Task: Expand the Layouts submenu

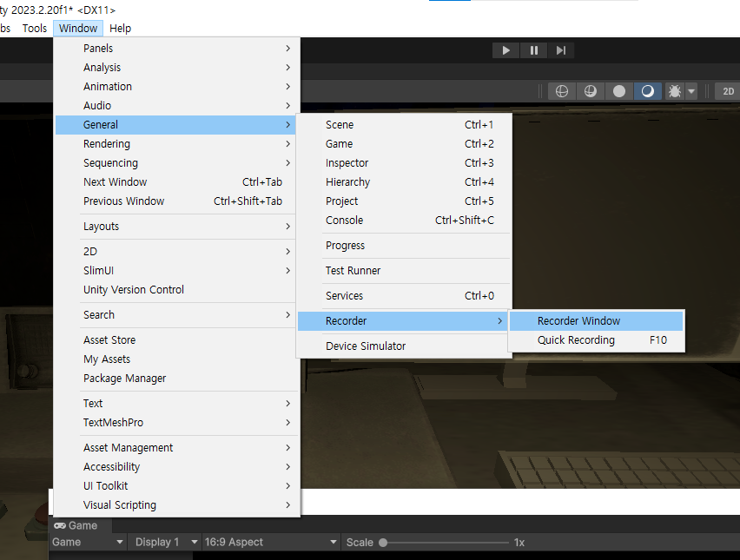Action: tap(177, 227)
